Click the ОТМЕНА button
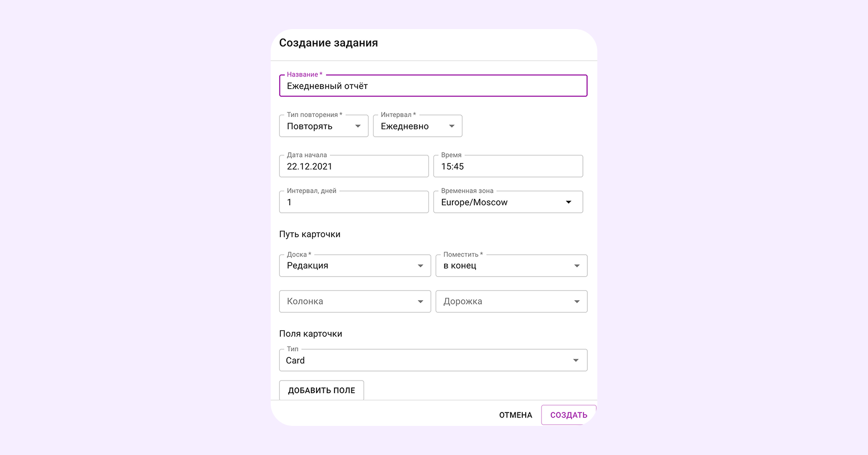 [x=516, y=415]
